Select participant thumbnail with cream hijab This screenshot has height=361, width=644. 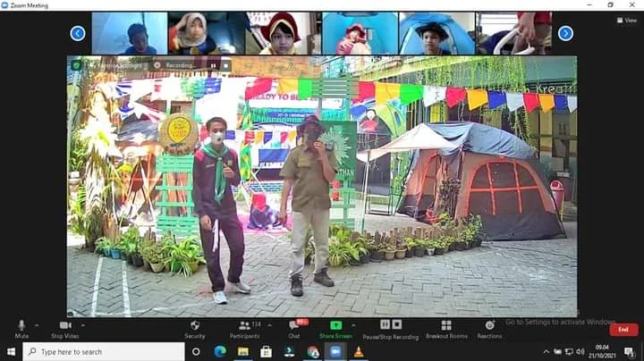point(207,33)
